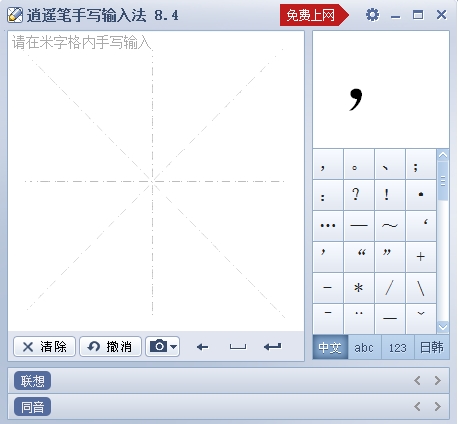This screenshot has height=424, width=459.
Task: Switch to the 123 number tab
Action: [398, 348]
